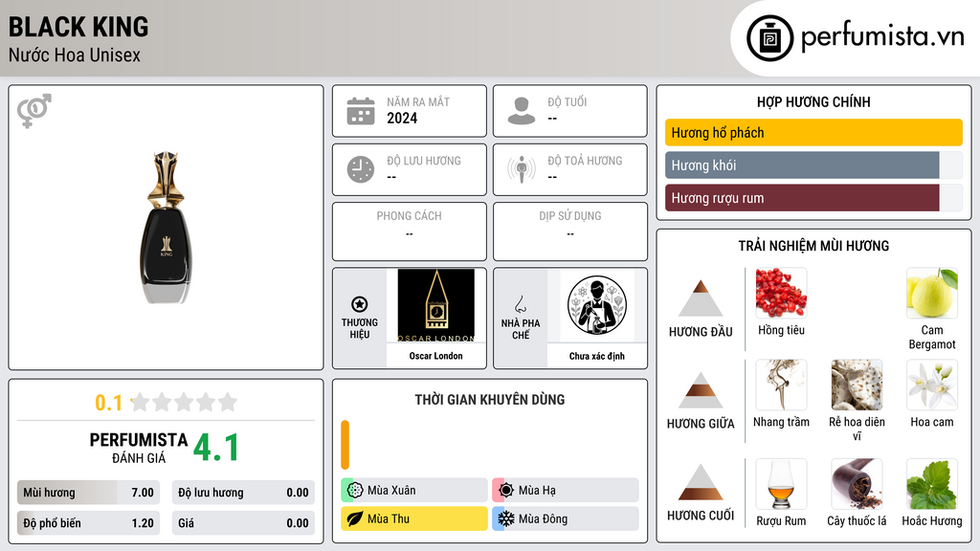
Task: Select the Mùa Đông season chip
Action: [566, 518]
